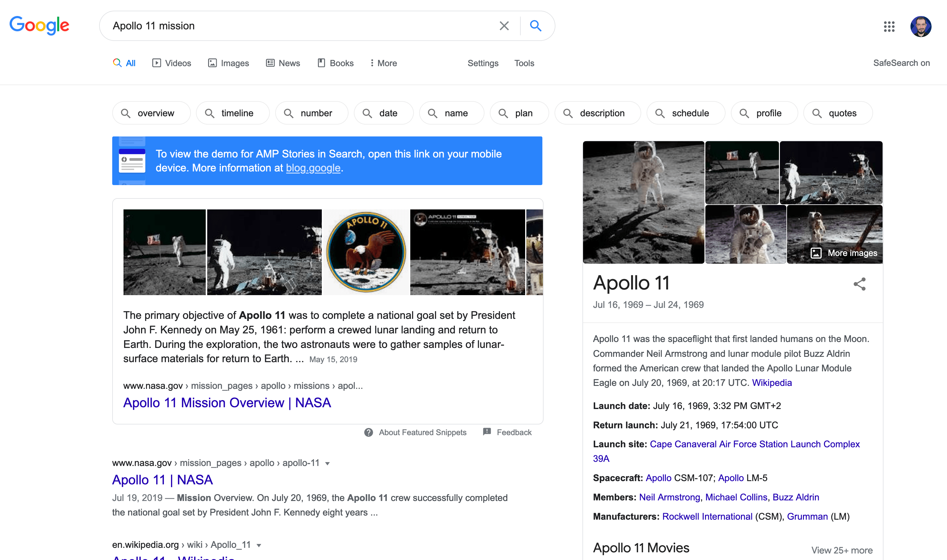This screenshot has width=947, height=560.
Task: Open search Settings
Action: pos(483,63)
